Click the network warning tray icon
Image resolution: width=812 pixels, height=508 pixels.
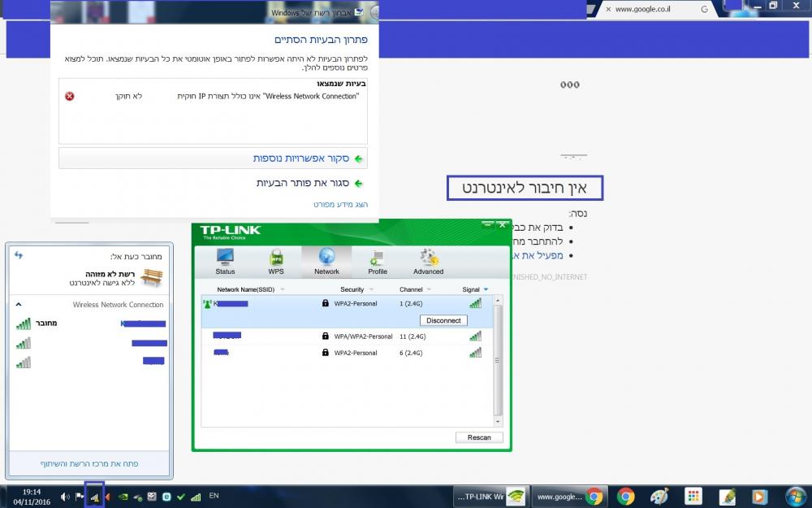point(94,497)
